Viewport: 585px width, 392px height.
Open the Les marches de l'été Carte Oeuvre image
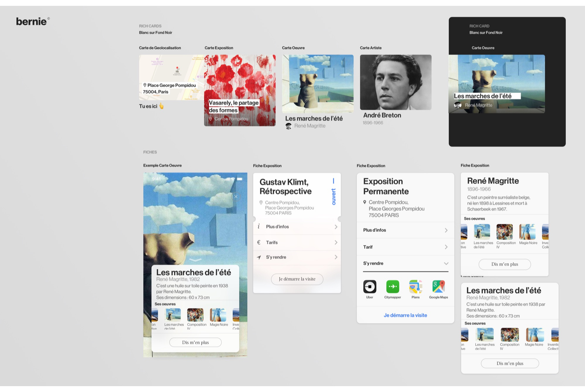pyautogui.click(x=318, y=84)
